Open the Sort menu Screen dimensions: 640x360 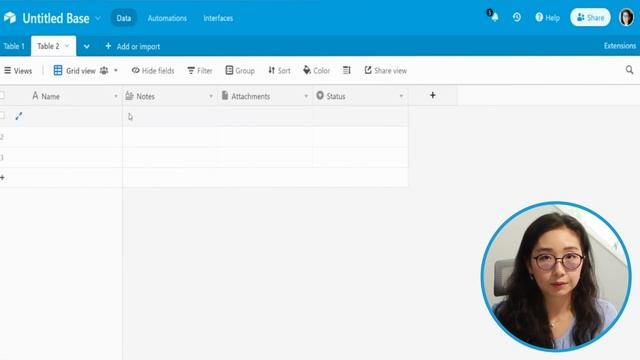click(x=279, y=71)
